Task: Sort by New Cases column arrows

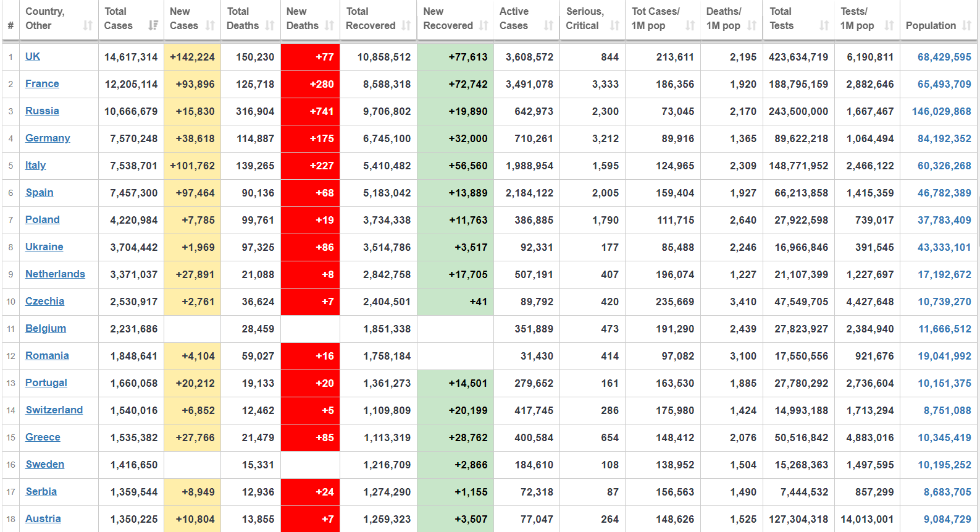Action: tap(210, 25)
